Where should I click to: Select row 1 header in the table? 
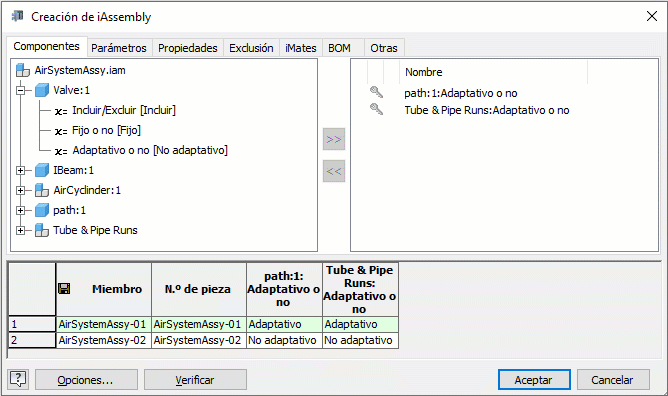[32, 324]
